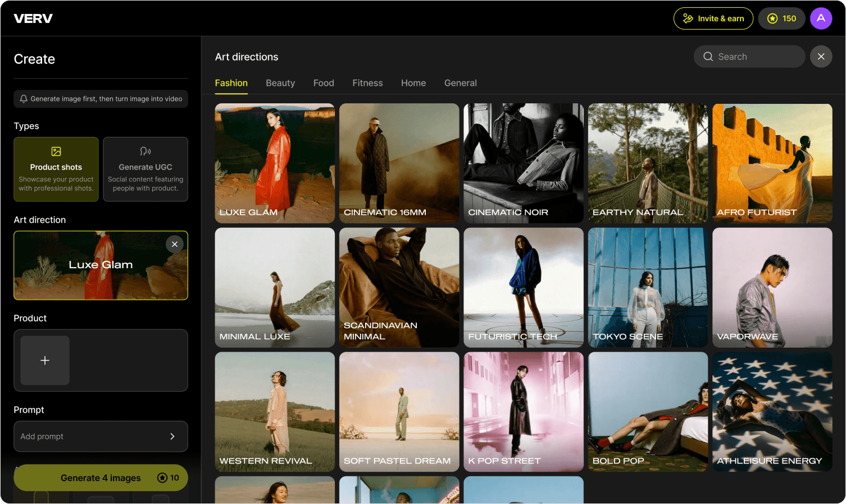The image size is (846, 504).
Task: Click the Add prompt field
Action: click(101, 436)
